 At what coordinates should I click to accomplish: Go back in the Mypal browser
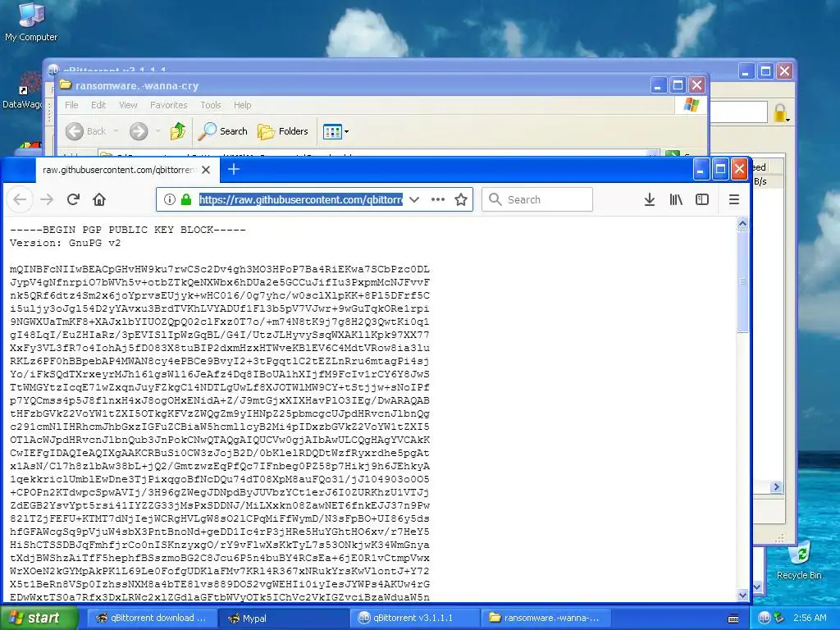20,200
